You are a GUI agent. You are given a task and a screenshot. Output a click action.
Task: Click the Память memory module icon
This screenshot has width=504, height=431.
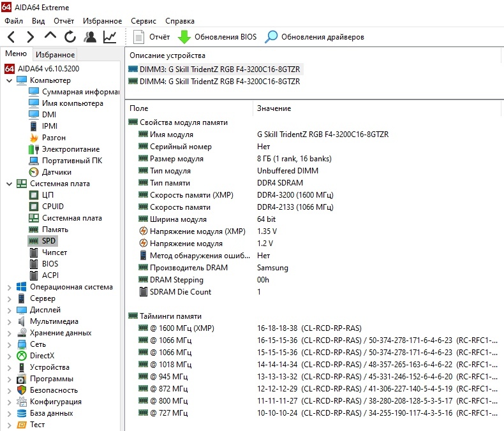pyautogui.click(x=34, y=230)
